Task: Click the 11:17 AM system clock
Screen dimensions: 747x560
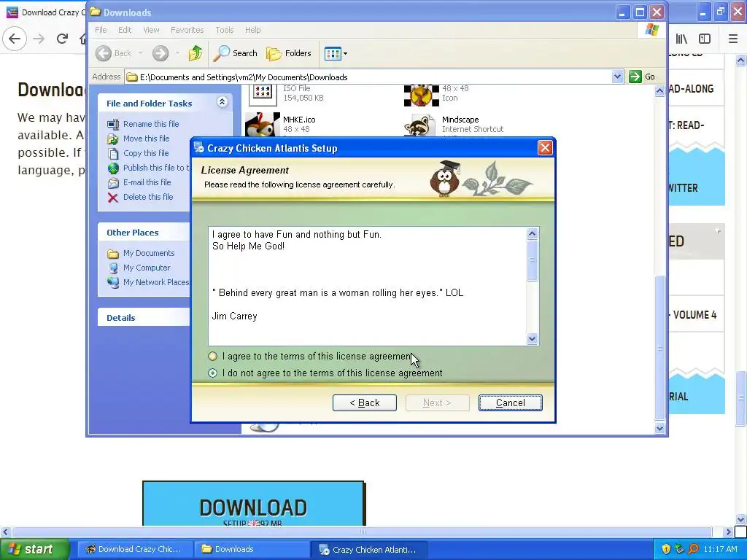Action: (720, 549)
